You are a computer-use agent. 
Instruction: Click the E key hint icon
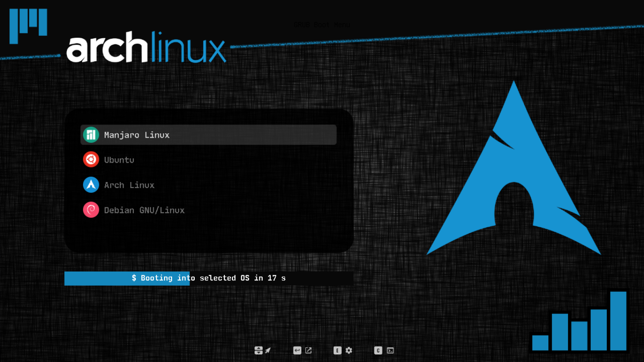pyautogui.click(x=338, y=350)
